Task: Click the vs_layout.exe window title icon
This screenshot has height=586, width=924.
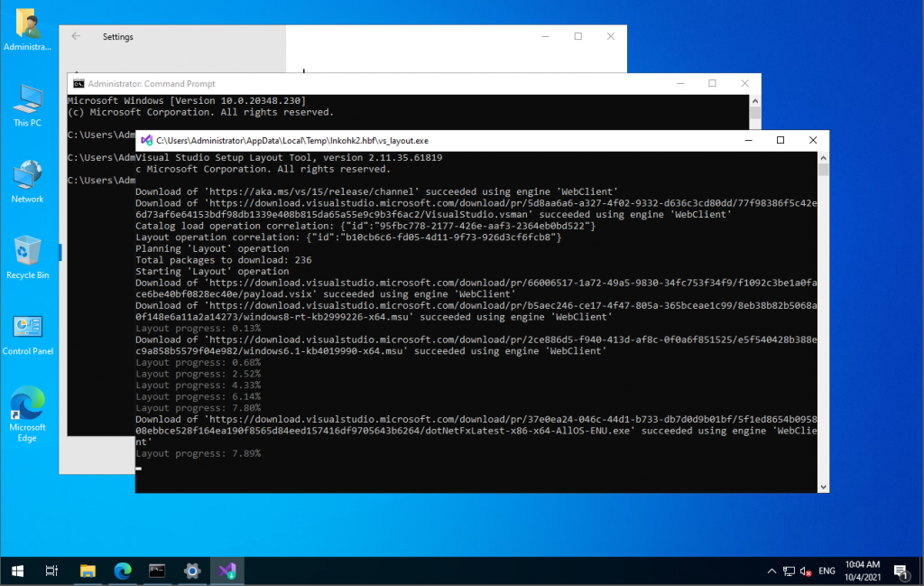Action: pos(147,140)
